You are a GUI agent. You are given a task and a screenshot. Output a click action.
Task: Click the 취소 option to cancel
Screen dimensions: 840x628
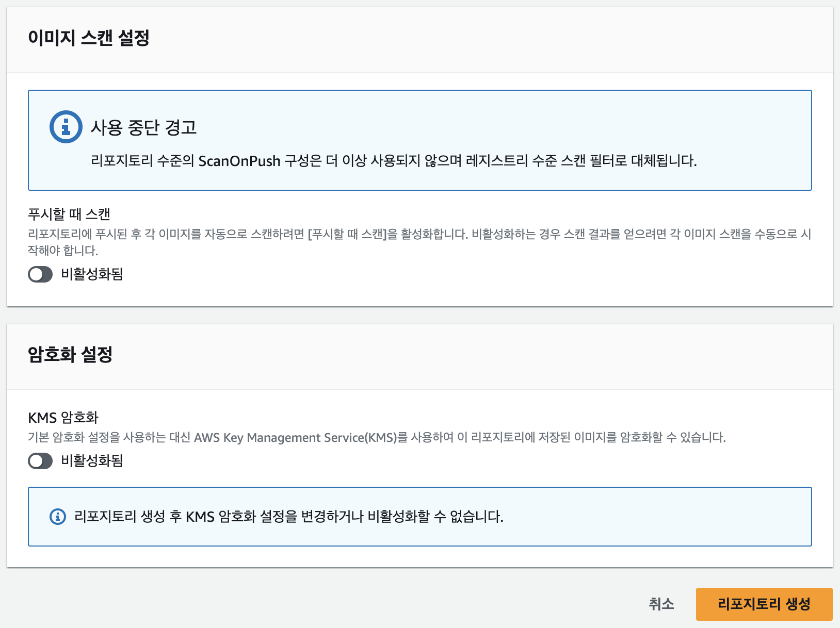coord(662,603)
